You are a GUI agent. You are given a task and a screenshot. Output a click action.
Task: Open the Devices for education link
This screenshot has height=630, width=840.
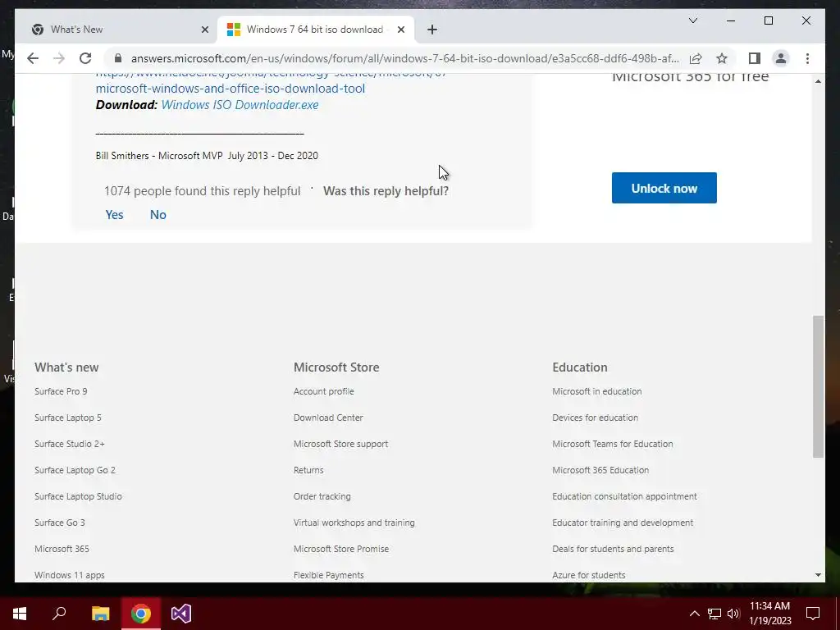(x=596, y=418)
